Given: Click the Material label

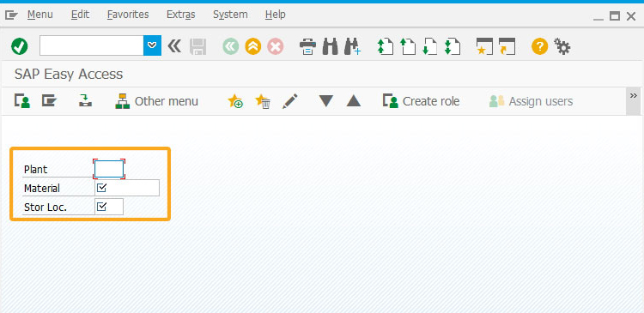Looking at the screenshot, I should pyautogui.click(x=42, y=189).
